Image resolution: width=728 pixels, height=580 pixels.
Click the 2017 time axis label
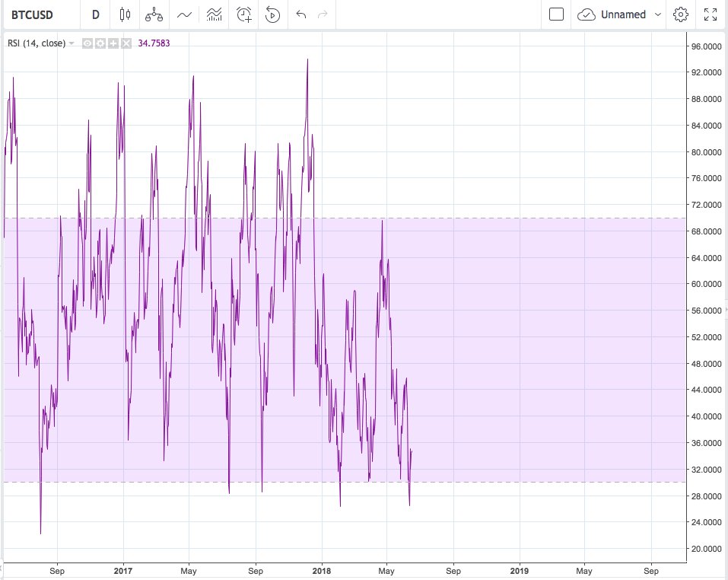click(x=123, y=571)
